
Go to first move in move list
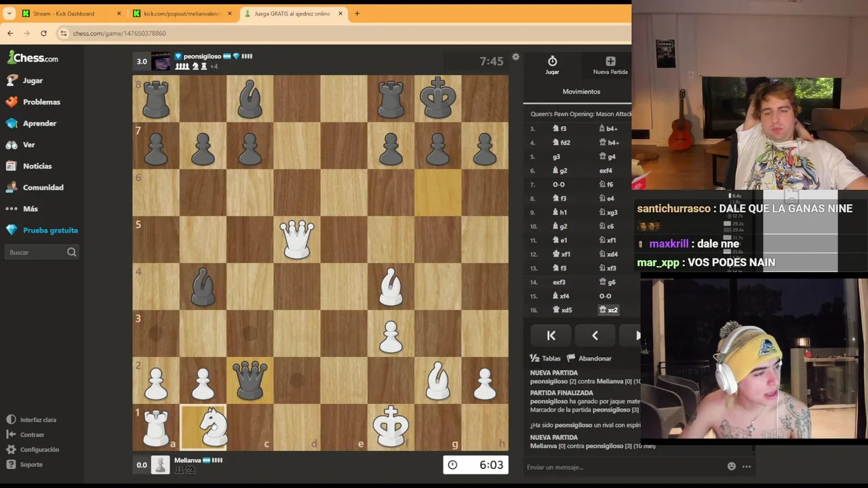[551, 335]
